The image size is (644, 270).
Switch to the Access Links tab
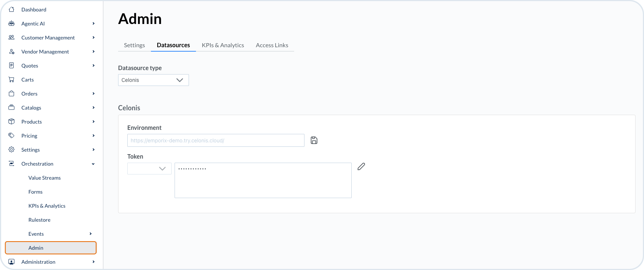(272, 45)
